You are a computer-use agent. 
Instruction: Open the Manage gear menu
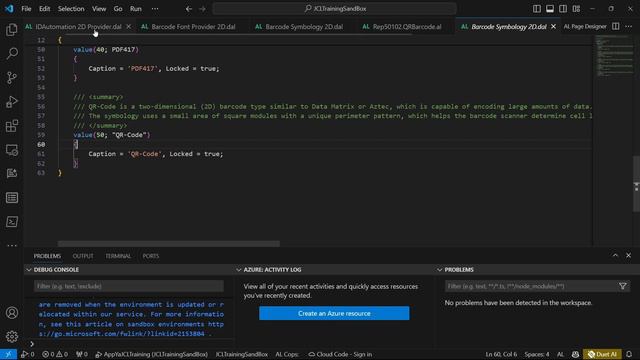pyautogui.click(x=12, y=336)
